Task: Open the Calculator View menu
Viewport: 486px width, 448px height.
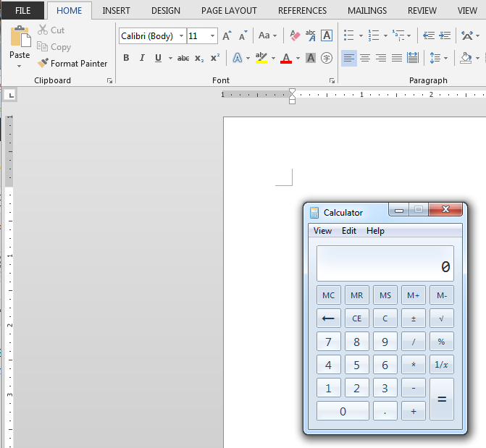Action: coord(322,231)
